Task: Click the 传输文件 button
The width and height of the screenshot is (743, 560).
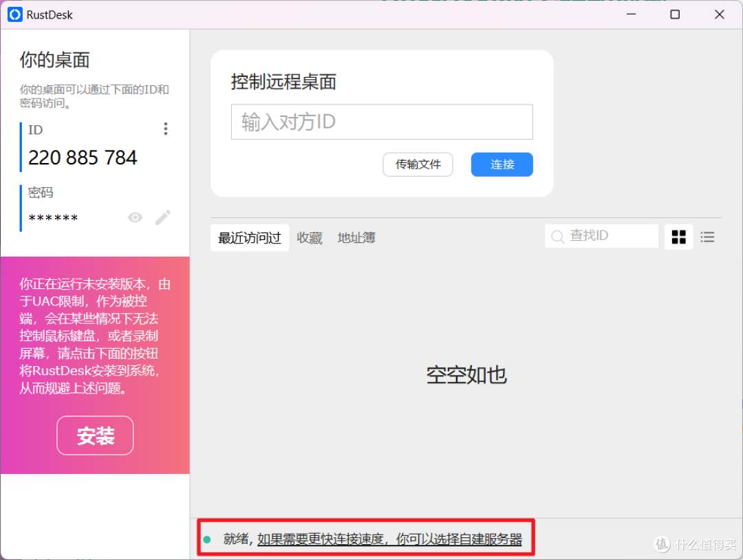Action: tap(418, 164)
